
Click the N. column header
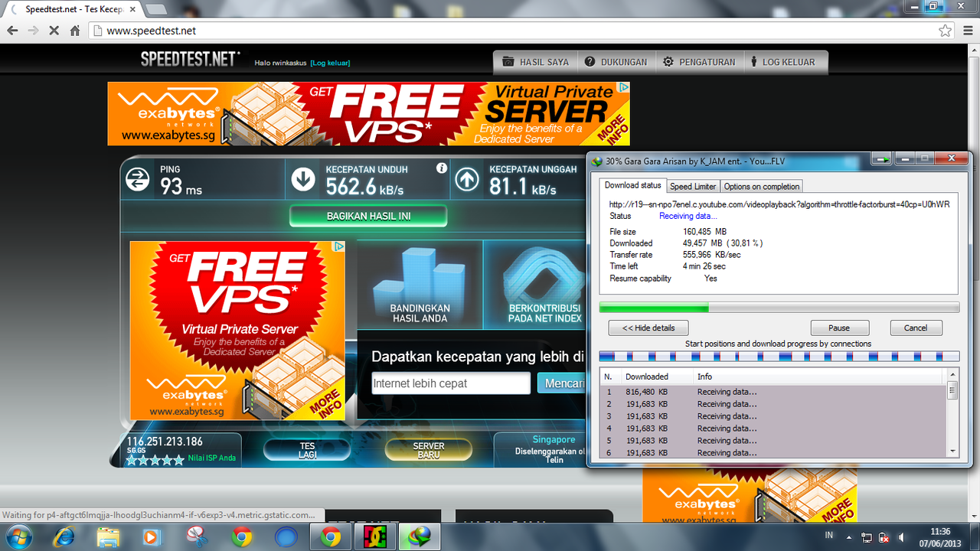pyautogui.click(x=610, y=377)
